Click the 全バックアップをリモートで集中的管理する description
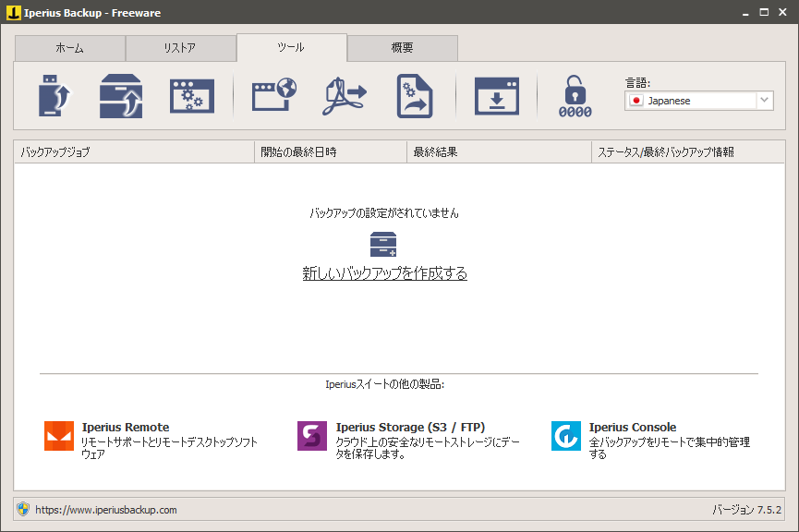The height and width of the screenshot is (532, 799). 669,448
